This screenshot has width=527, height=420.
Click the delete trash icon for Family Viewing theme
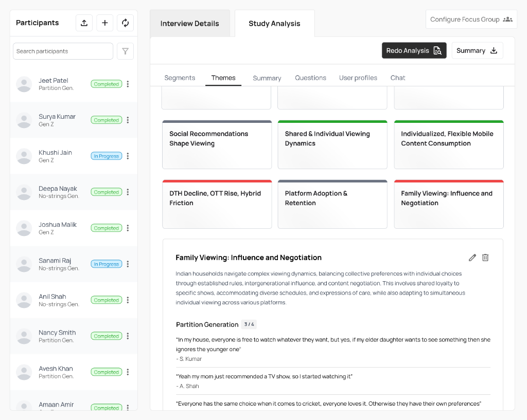pyautogui.click(x=485, y=258)
